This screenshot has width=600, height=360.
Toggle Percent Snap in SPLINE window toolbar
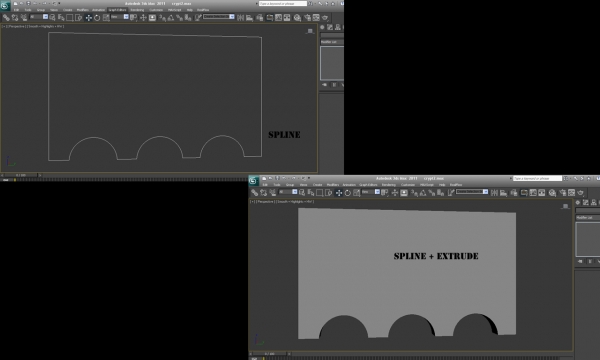pyautogui.click(x=180, y=17)
